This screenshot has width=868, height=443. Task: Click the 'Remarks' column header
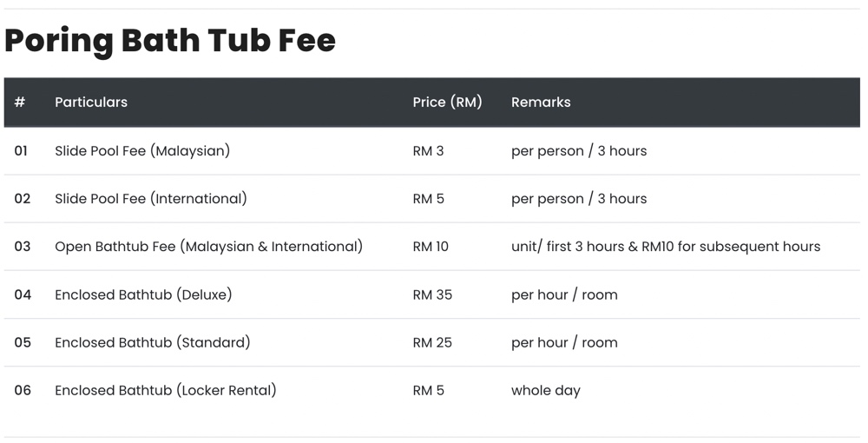coord(541,102)
